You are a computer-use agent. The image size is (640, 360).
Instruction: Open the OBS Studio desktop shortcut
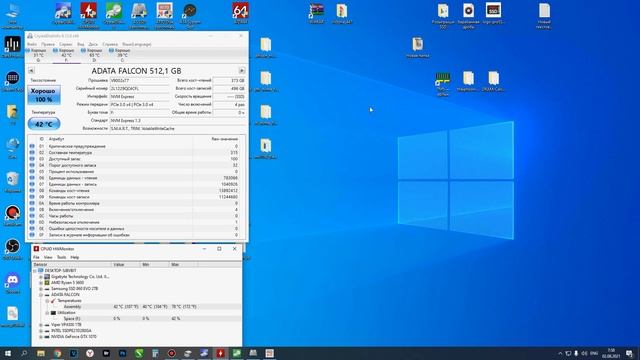click(13, 250)
